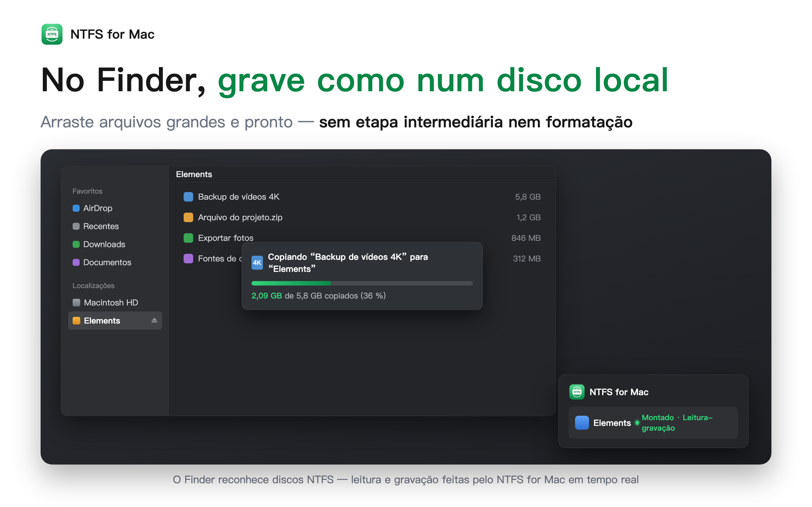812x507 pixels.
Task: Select the Elements volume in sidebar
Action: (x=115, y=321)
